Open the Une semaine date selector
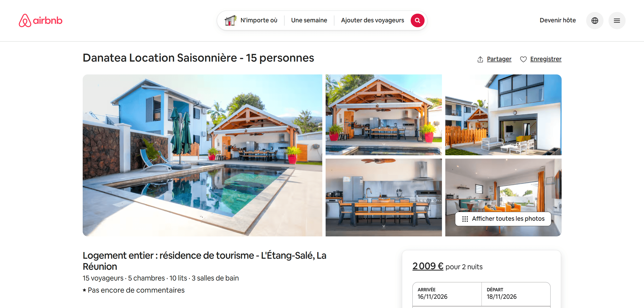This screenshot has height=308, width=644. [309, 20]
